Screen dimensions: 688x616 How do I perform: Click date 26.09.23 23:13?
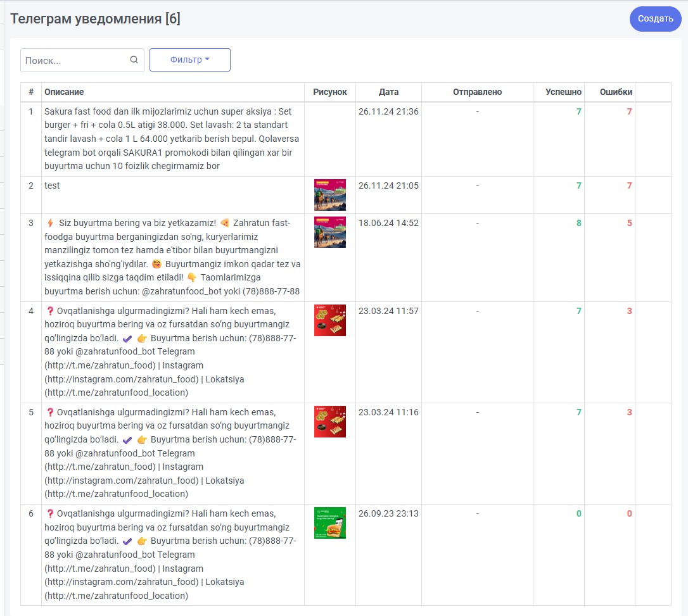click(388, 513)
